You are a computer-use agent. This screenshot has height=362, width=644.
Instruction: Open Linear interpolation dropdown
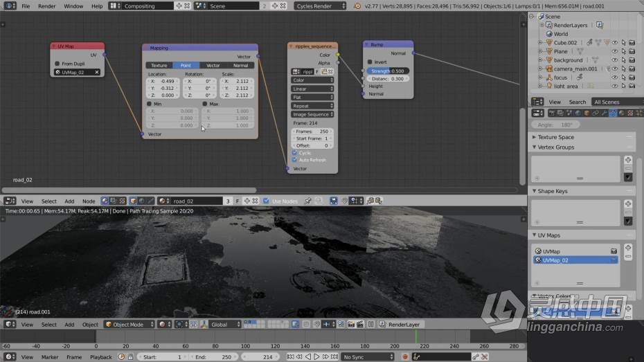[312, 89]
